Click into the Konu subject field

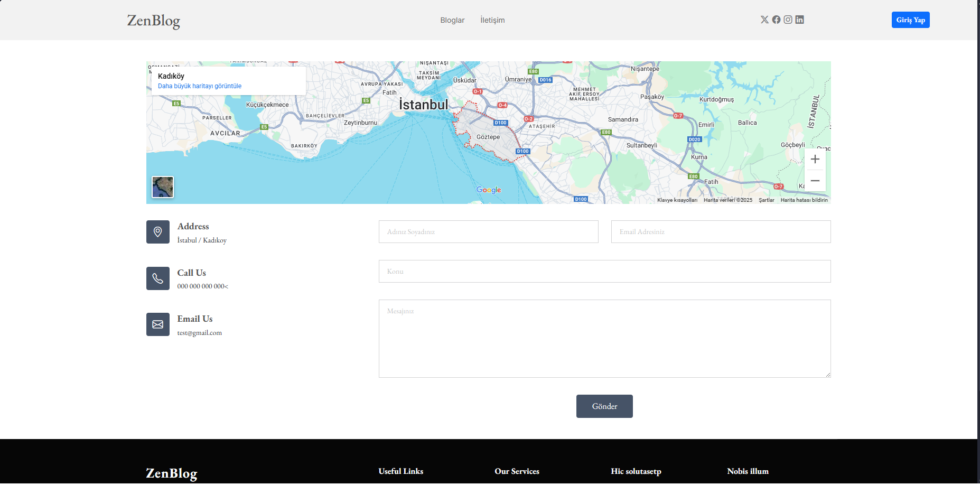(x=604, y=272)
